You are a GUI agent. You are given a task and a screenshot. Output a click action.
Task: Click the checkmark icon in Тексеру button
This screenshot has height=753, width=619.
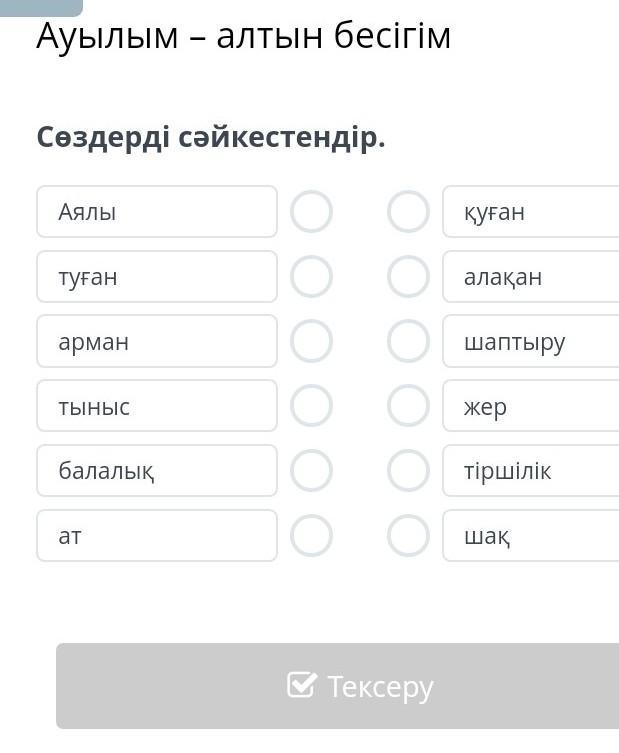tap(301, 685)
